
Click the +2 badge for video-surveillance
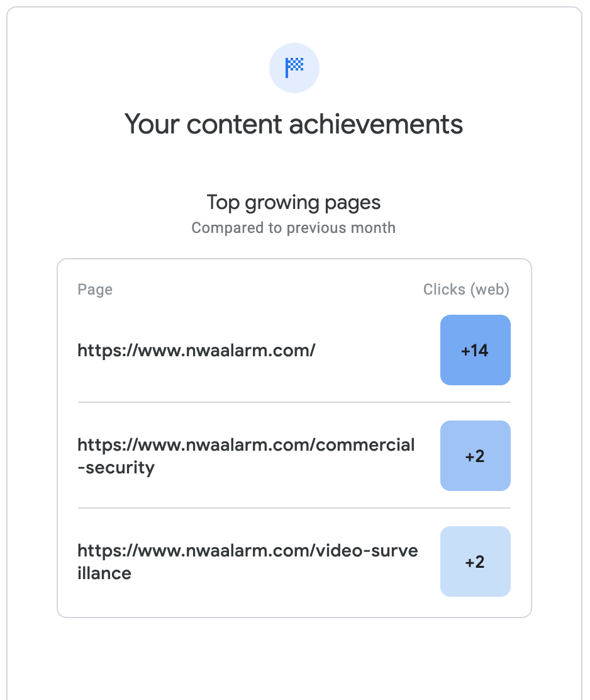(x=475, y=562)
